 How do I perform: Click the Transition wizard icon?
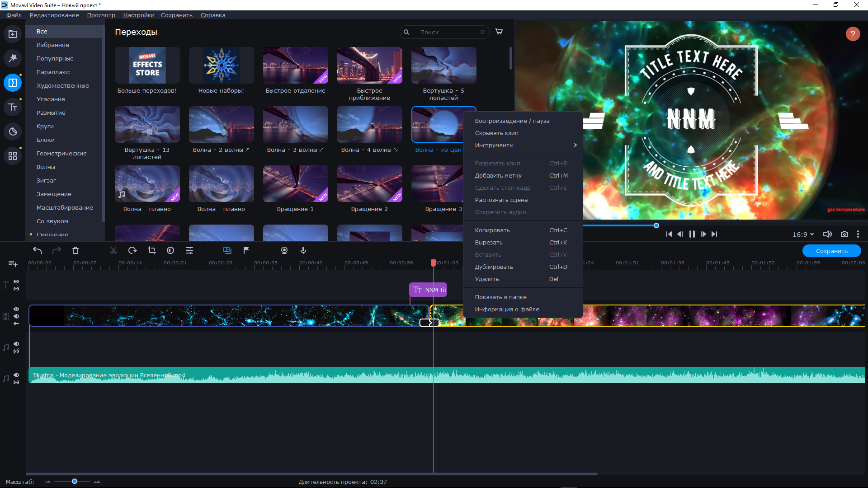click(x=227, y=250)
